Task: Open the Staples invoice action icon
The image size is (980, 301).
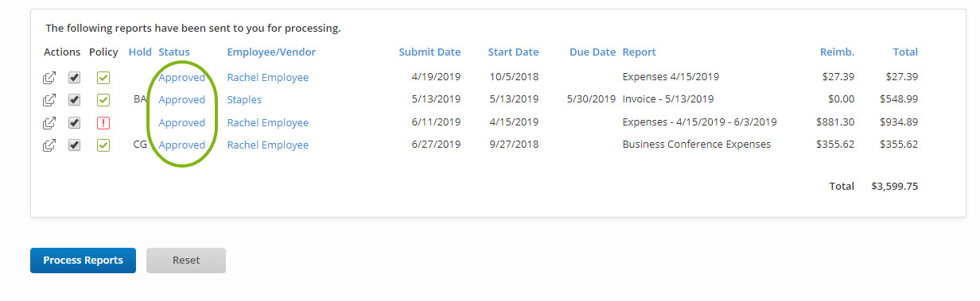Action: click(49, 100)
